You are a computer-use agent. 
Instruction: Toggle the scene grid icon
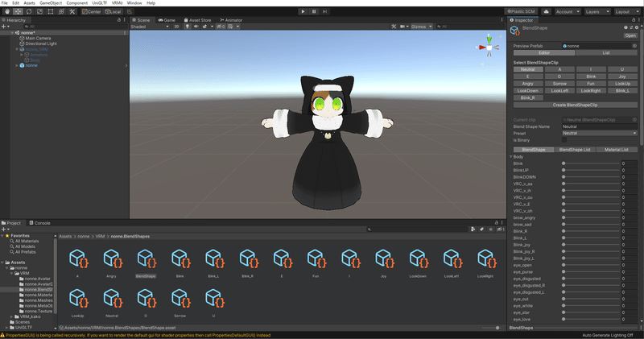[x=231, y=27]
